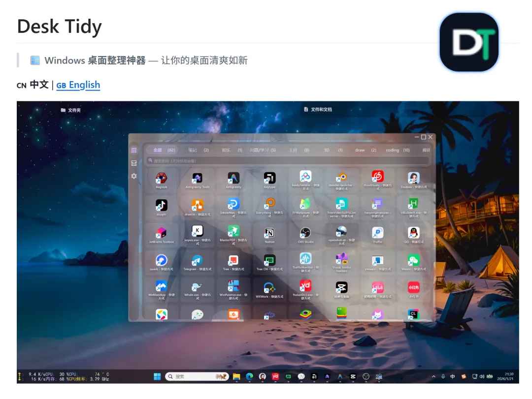The height and width of the screenshot is (399, 532).
Task: Click the 文件和文档 desktop group label
Action: [318, 110]
